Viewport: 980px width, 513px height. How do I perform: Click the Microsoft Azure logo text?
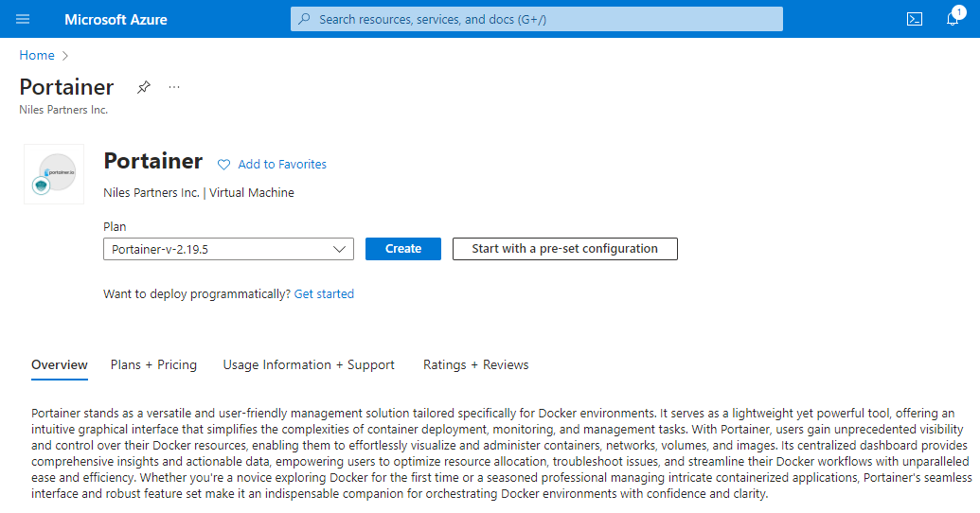point(116,19)
